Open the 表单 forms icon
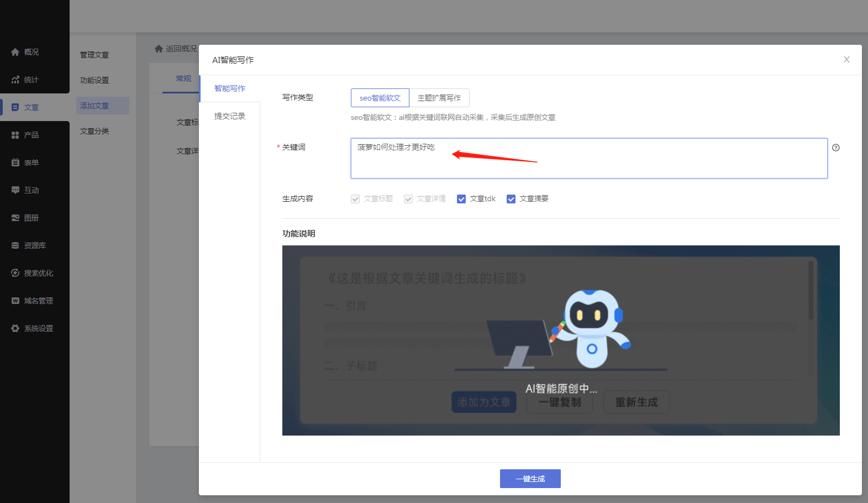The width and height of the screenshot is (868, 503). (x=15, y=163)
